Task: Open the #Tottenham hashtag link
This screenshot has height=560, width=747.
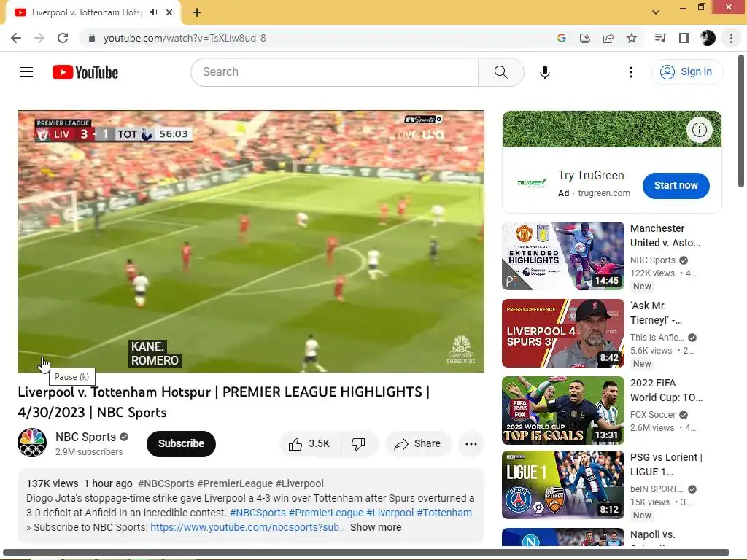Action: coord(444,513)
